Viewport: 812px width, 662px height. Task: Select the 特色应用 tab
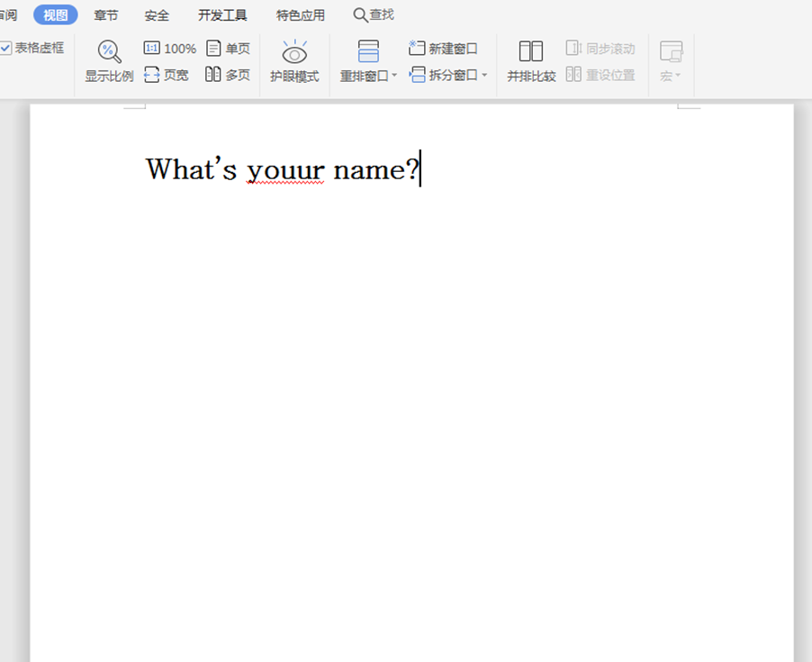tap(301, 15)
